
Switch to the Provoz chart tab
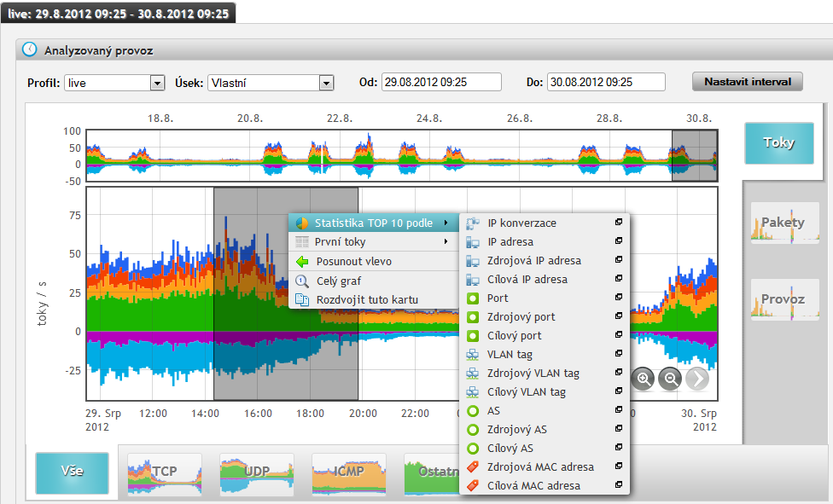pos(784,299)
